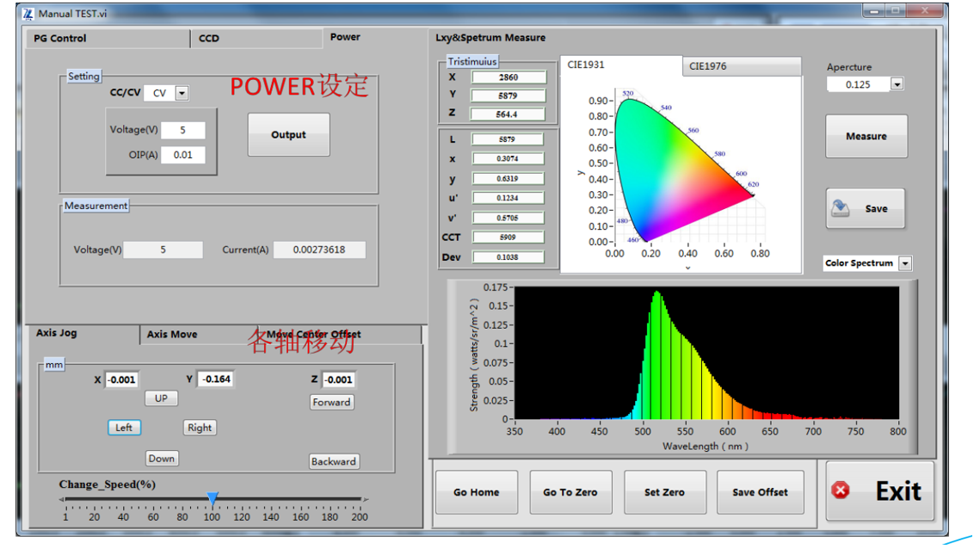980x549 pixels.
Task: Click the Change_Speed slider handle
Action: point(213,498)
